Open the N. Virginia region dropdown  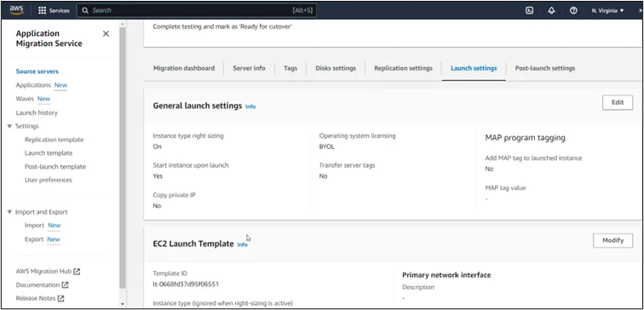point(607,11)
